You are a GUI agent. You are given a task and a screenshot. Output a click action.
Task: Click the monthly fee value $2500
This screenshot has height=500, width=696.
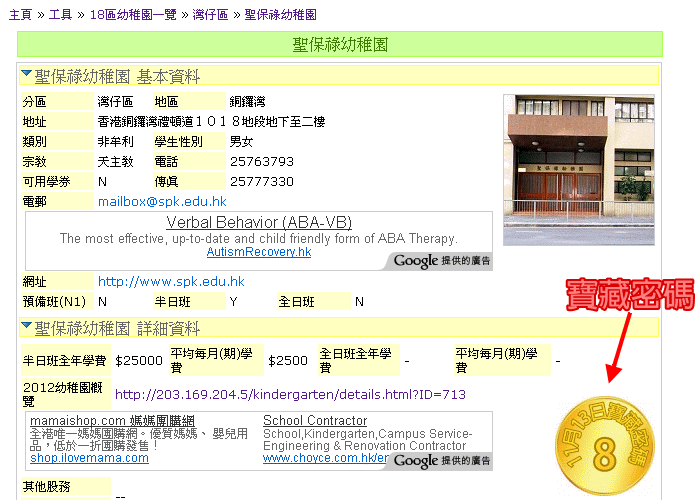288,361
